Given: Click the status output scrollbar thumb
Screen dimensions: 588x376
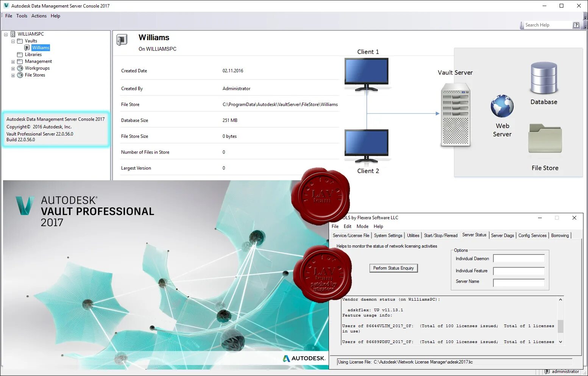Looking at the screenshot, I should [560, 326].
